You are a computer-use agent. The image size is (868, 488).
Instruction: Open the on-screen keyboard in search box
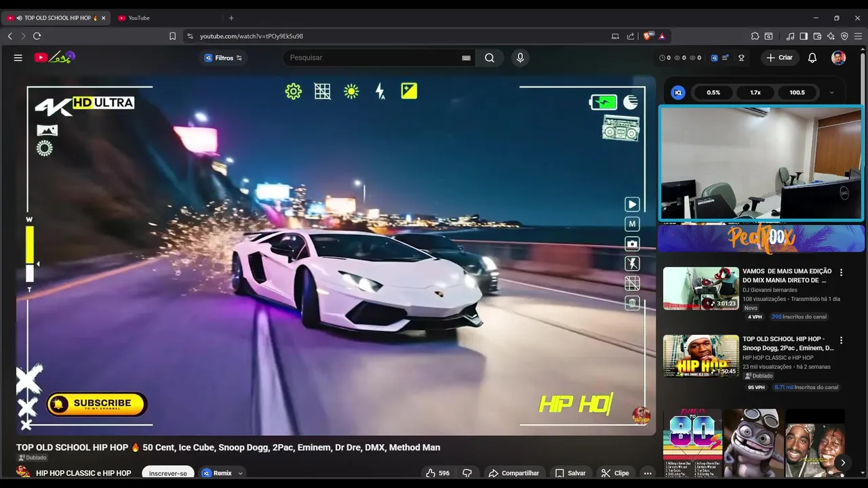466,58
